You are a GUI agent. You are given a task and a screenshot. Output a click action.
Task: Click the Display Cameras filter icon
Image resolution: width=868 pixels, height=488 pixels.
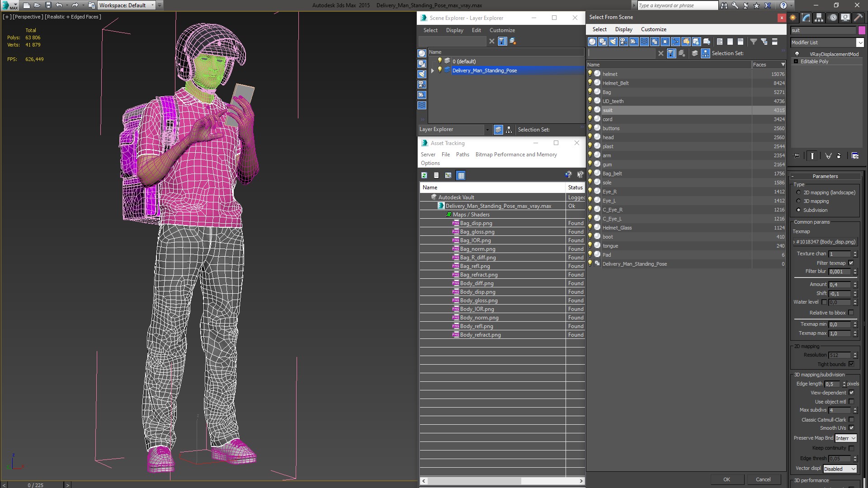point(623,42)
